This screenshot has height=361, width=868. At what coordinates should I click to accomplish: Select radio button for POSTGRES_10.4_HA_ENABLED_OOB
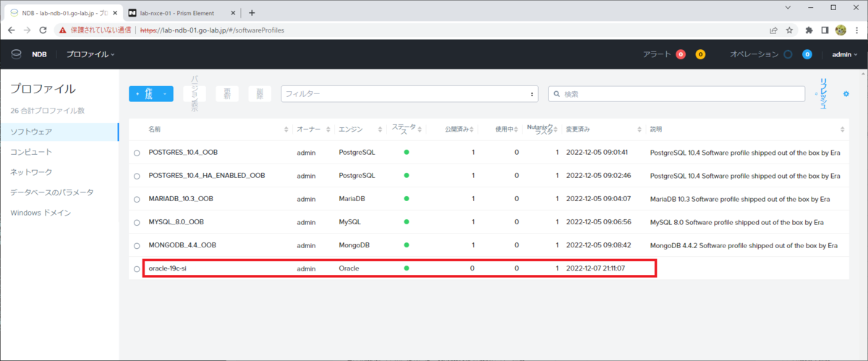137,177
